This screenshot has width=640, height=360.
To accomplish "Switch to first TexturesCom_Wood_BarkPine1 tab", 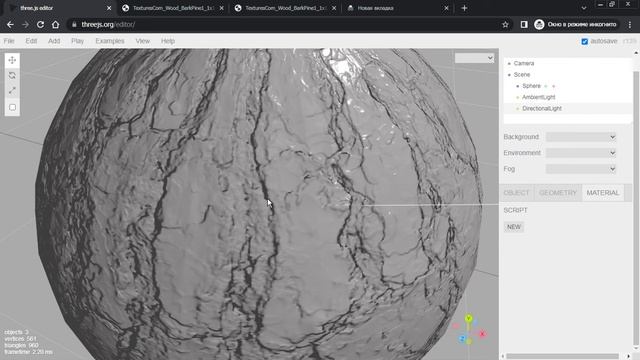I will tap(173, 8).
